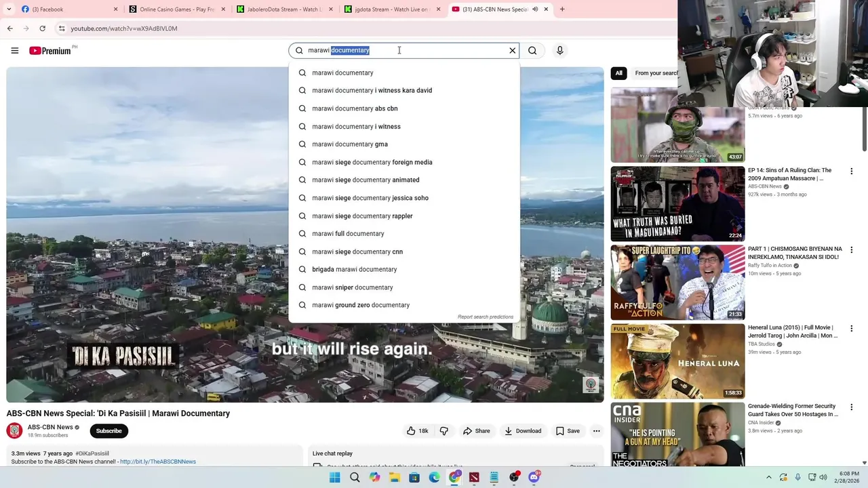Subscribe to ABS-CBN News
This screenshot has height=488, width=868.
click(x=108, y=431)
